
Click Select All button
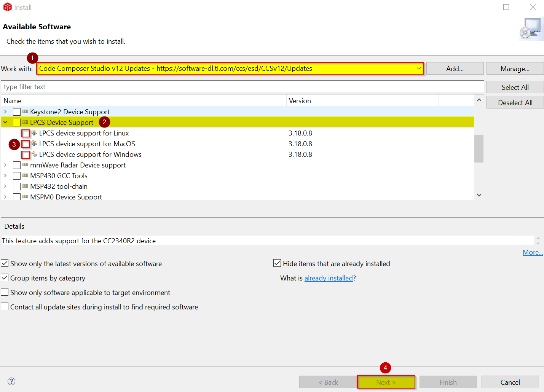coord(515,87)
